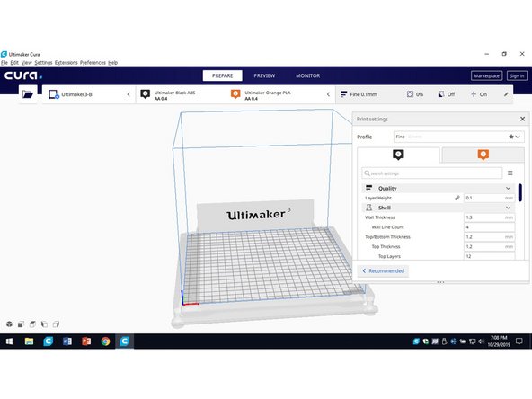Click the infill 0% icon
532x399 pixels.
tap(410, 94)
